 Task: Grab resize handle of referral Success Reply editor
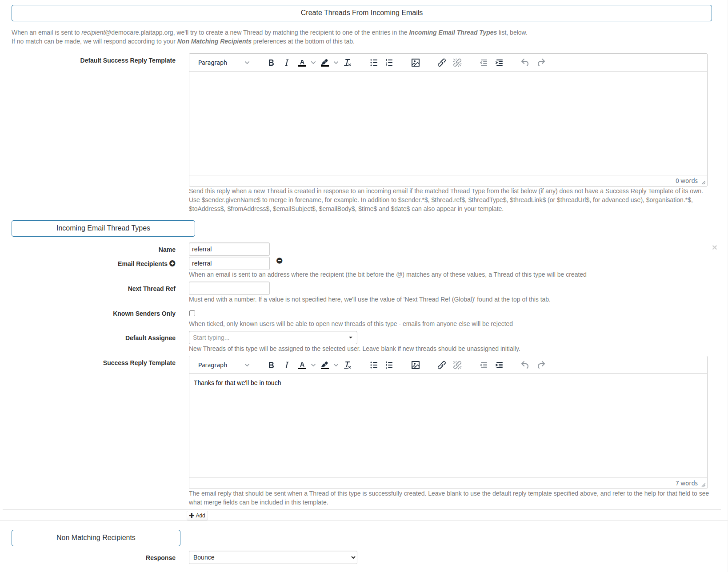point(704,485)
